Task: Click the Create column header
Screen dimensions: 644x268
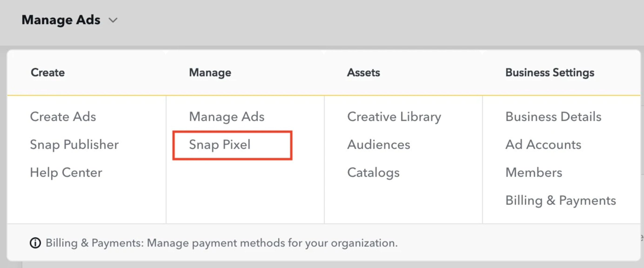Action: pos(47,73)
